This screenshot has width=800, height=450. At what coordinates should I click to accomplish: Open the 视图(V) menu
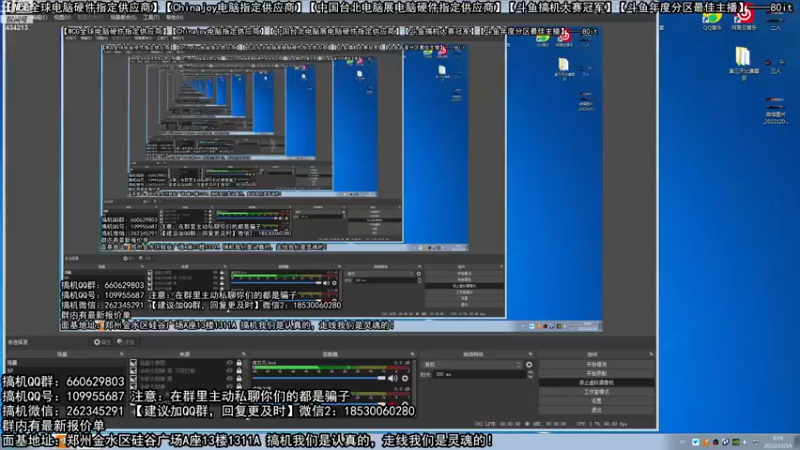coord(62,17)
